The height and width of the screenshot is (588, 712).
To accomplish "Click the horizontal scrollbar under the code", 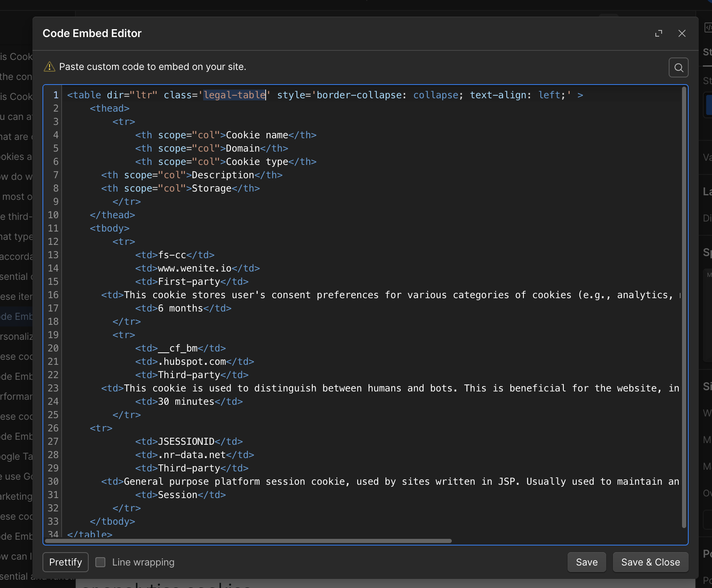I will (x=248, y=541).
